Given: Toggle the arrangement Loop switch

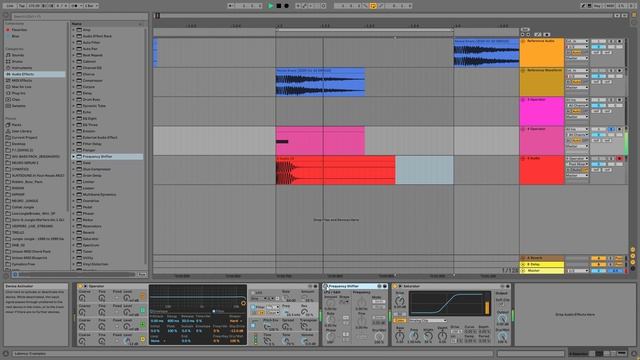Looking at the screenshot, I should point(373,6).
